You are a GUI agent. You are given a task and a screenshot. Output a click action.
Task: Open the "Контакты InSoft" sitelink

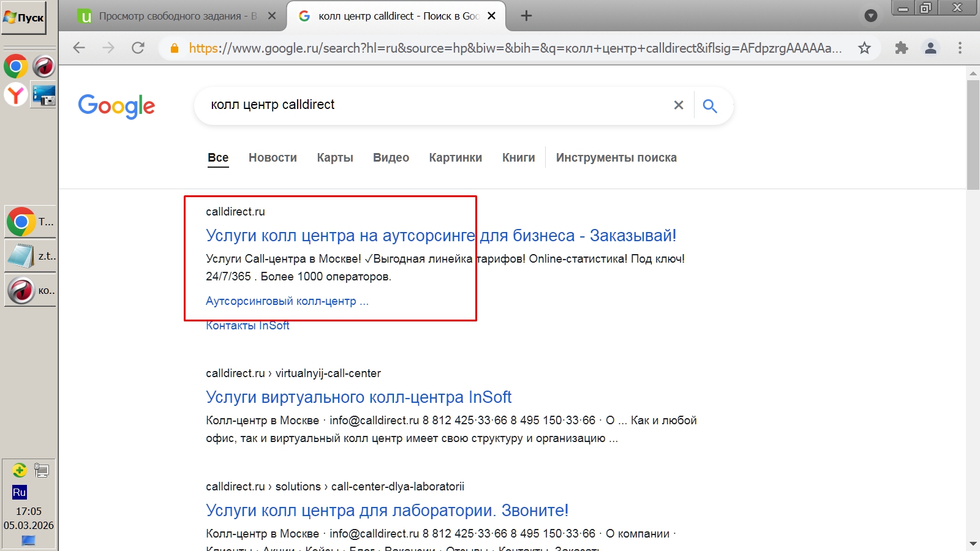point(247,326)
